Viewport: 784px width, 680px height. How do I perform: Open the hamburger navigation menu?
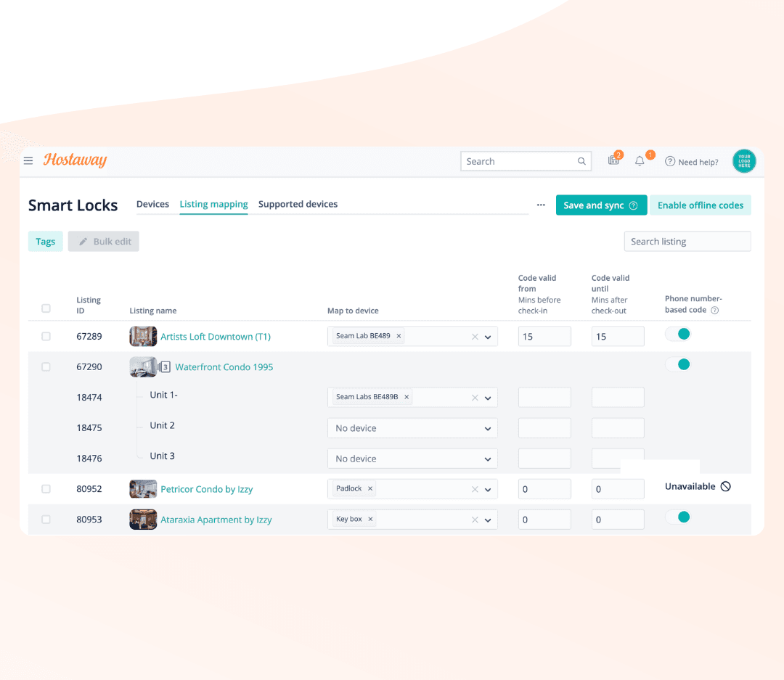(28, 161)
